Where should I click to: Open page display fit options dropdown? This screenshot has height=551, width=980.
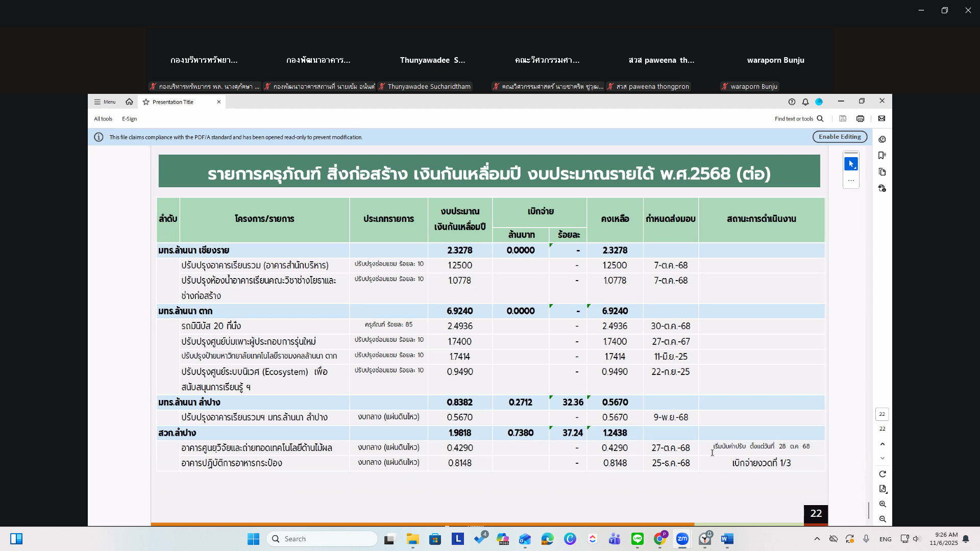(x=883, y=489)
